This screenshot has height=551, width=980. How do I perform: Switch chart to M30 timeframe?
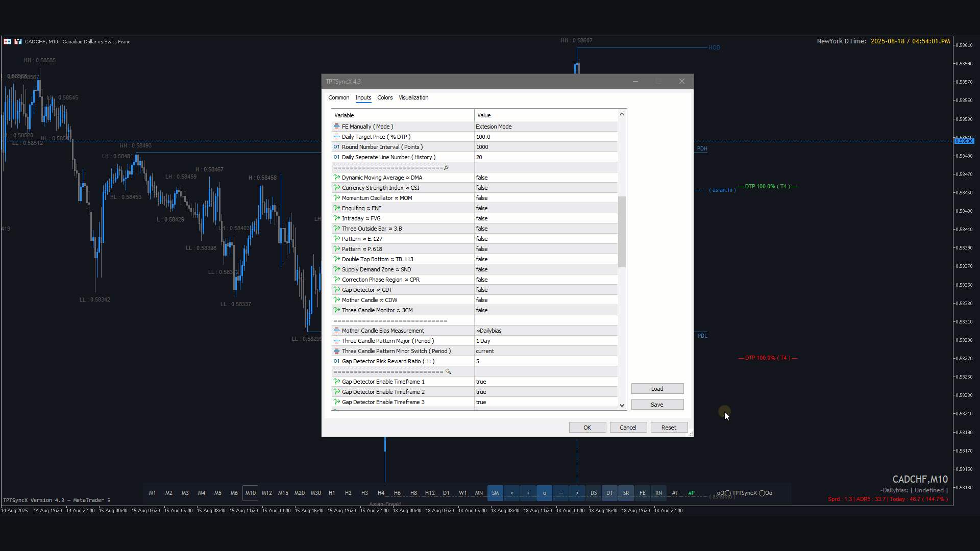(315, 493)
